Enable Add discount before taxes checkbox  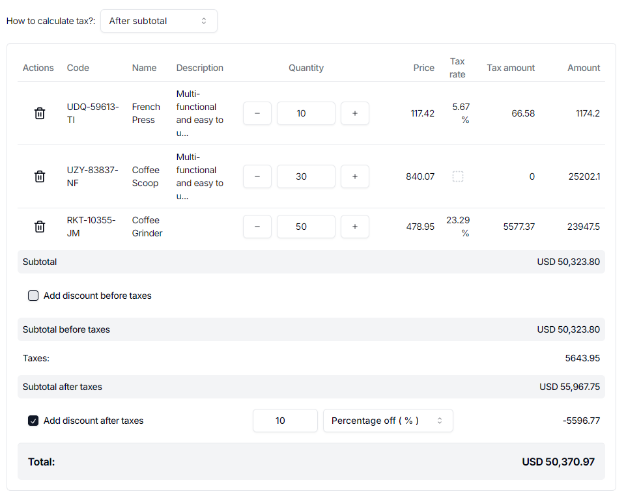click(33, 296)
